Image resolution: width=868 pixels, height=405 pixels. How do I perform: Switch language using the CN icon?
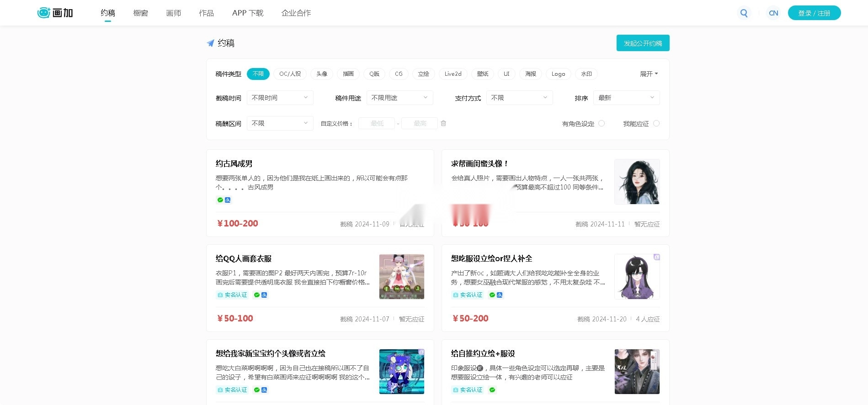click(773, 13)
